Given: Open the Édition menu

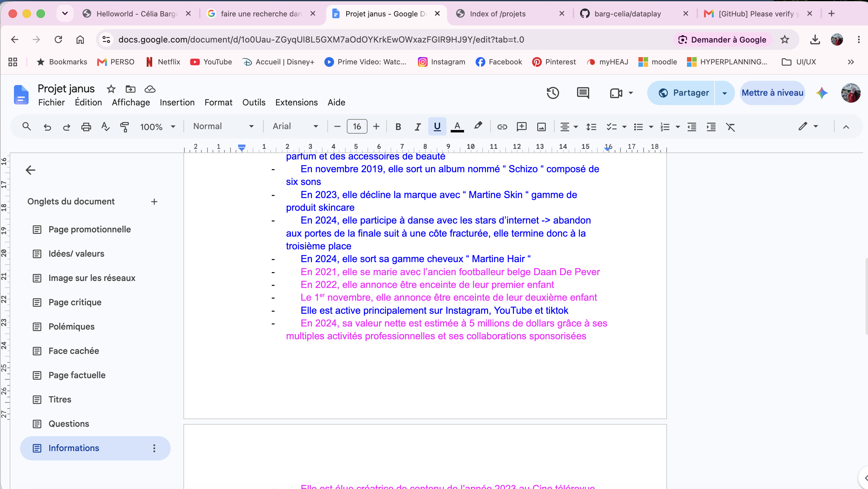Looking at the screenshot, I should click(x=88, y=102).
